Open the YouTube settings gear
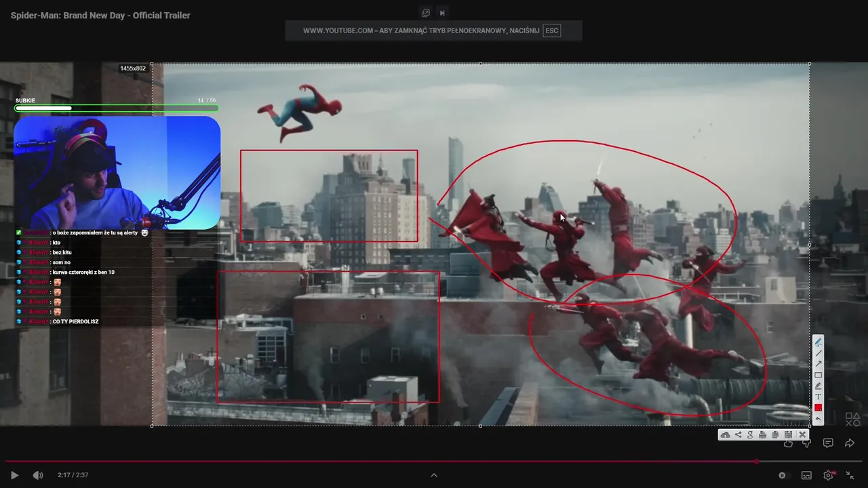The height and width of the screenshot is (488, 868). [x=829, y=475]
